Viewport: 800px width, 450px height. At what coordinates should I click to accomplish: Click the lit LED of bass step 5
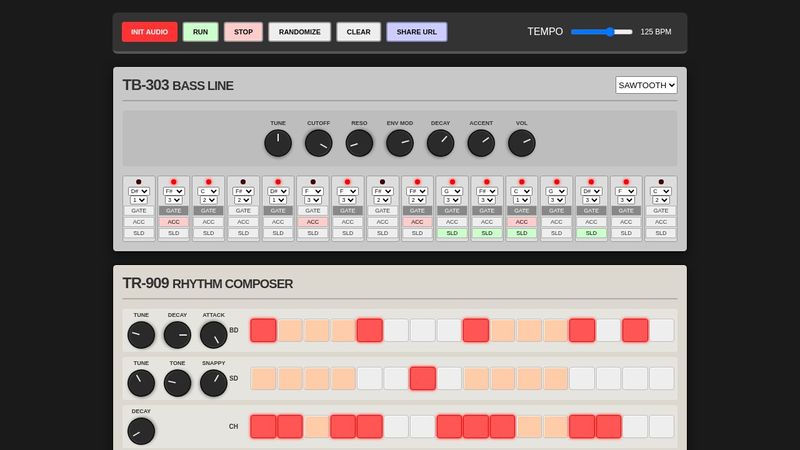click(x=278, y=182)
